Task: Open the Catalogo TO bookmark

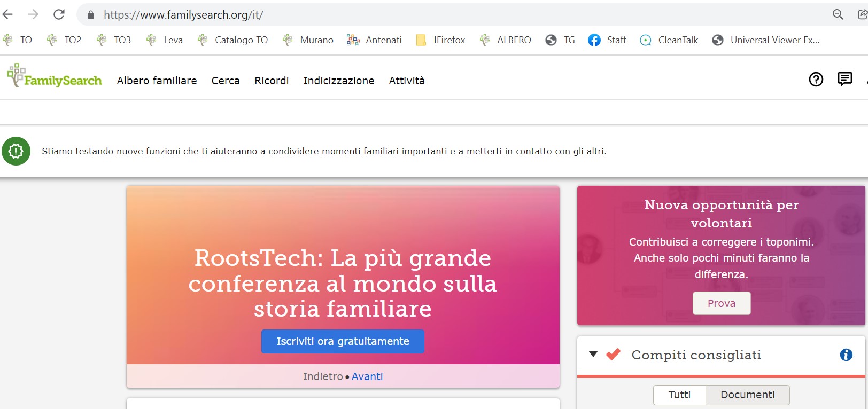Action: (233, 40)
